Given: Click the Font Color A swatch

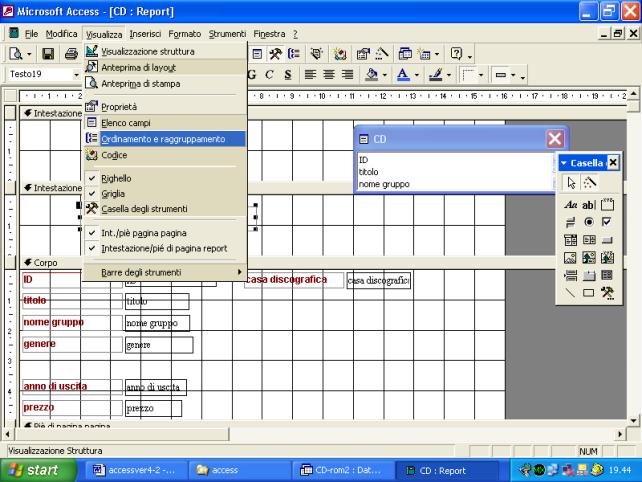Looking at the screenshot, I should tap(403, 75).
